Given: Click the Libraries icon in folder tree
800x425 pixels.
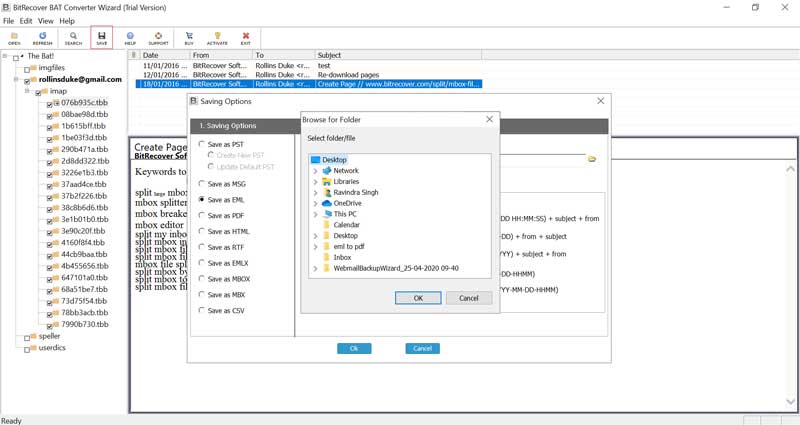Looking at the screenshot, I should click(x=327, y=181).
